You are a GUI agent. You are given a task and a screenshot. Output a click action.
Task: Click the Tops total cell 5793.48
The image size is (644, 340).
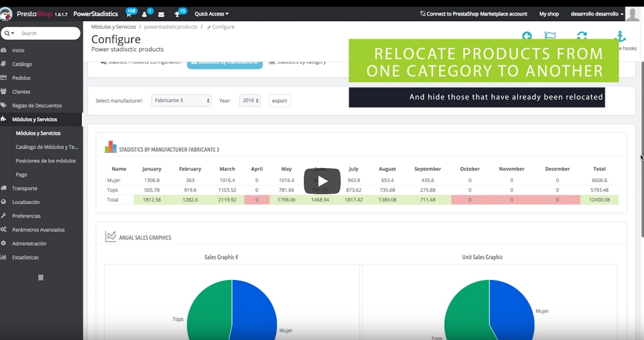click(599, 190)
